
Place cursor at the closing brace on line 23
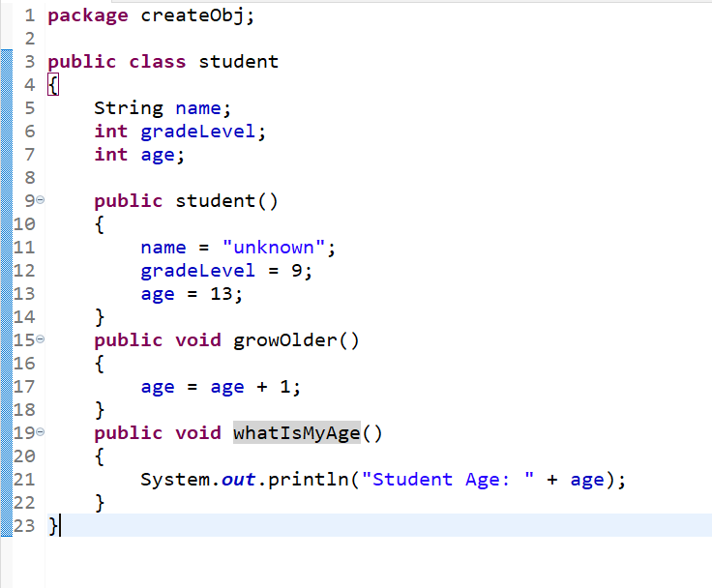click(54, 526)
